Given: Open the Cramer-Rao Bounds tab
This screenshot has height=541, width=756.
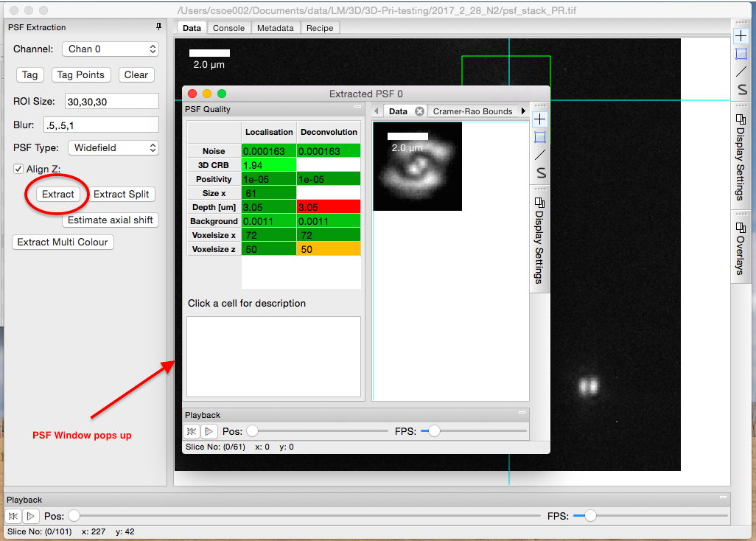Looking at the screenshot, I should [472, 111].
